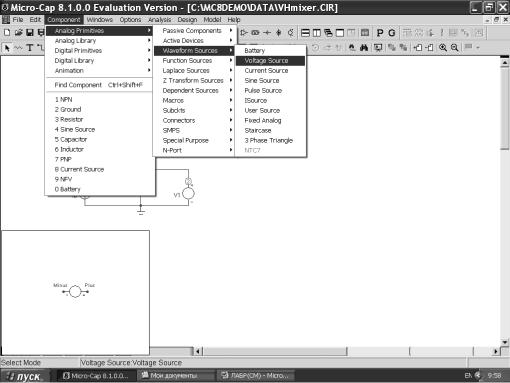Click the battery component toolbar icon

coord(255,33)
